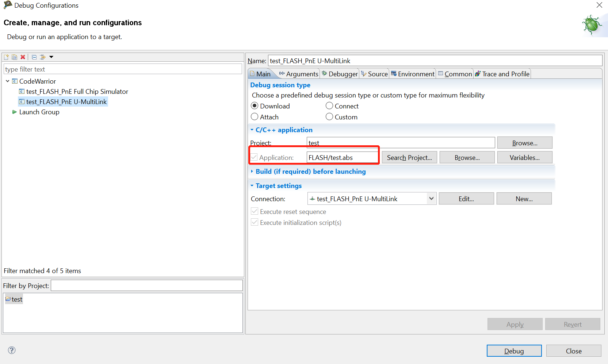Select the test_FLASH_PnE Full Chip Simulator configuration
The height and width of the screenshot is (364, 608).
click(77, 91)
